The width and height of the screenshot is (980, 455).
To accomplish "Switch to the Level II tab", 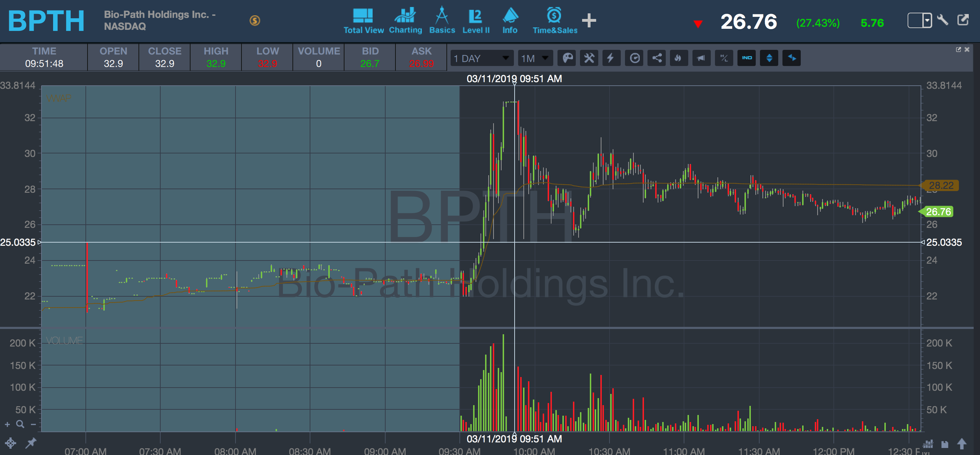I will click(476, 21).
